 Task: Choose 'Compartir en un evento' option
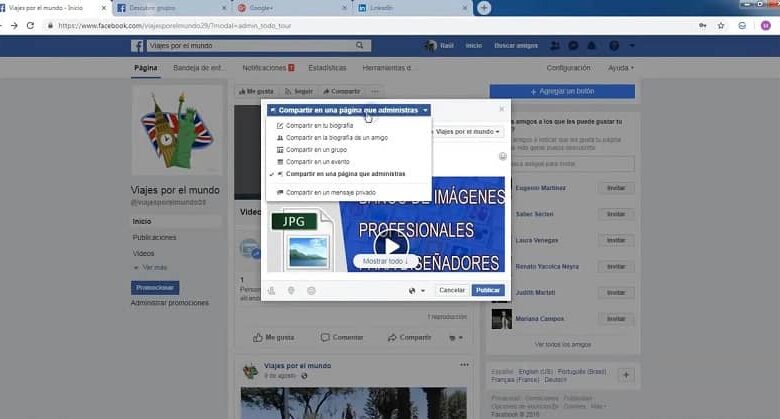tap(317, 162)
